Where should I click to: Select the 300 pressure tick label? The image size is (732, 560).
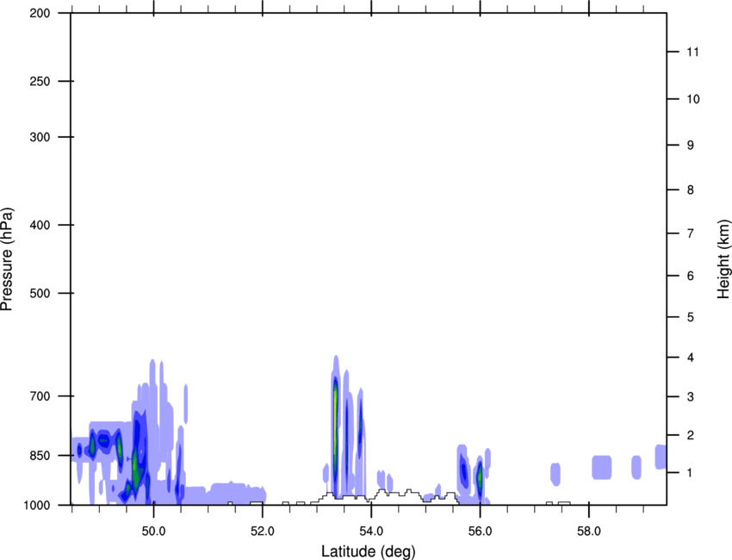[40, 137]
